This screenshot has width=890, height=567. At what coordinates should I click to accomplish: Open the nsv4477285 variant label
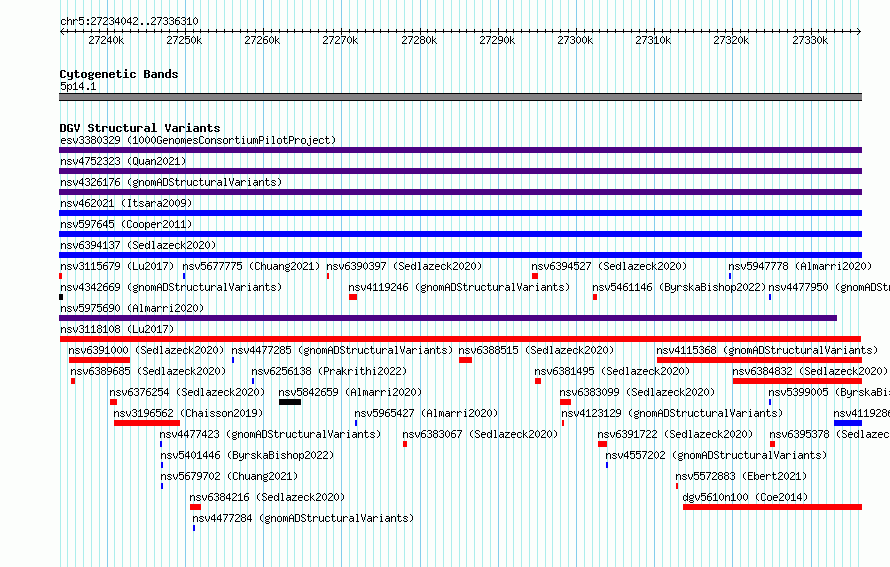(x=342, y=350)
